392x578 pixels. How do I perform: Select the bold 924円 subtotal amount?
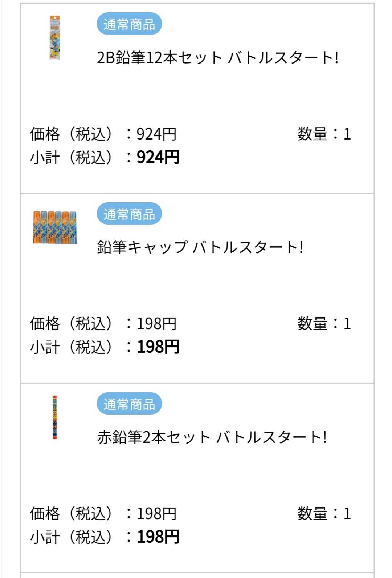(158, 158)
